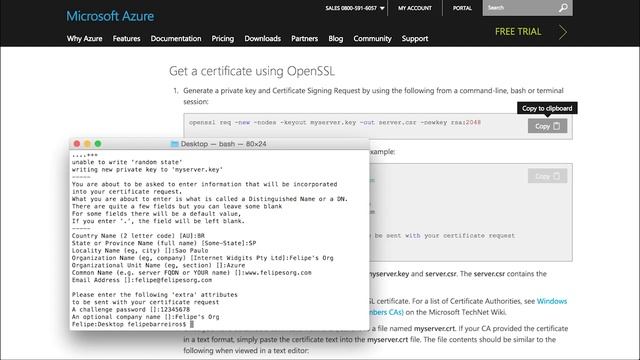Go to the Blog
The image size is (640, 360).
click(x=336, y=38)
